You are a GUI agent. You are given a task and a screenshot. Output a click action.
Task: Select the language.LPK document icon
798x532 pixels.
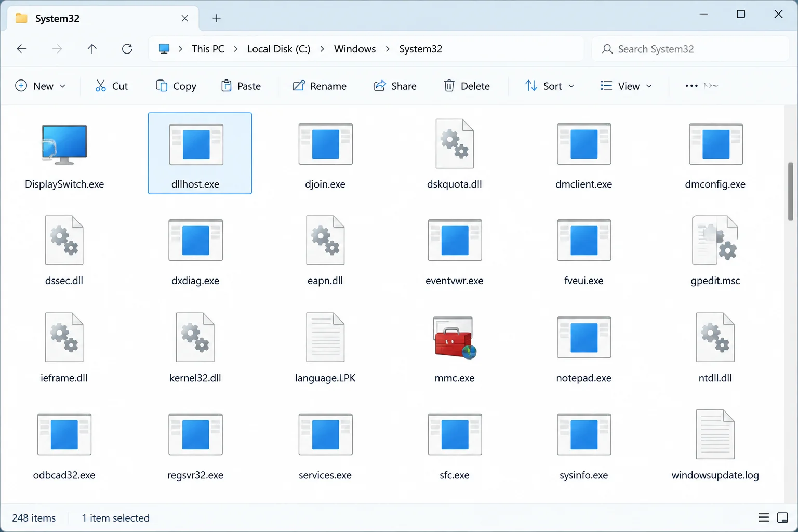(325, 337)
